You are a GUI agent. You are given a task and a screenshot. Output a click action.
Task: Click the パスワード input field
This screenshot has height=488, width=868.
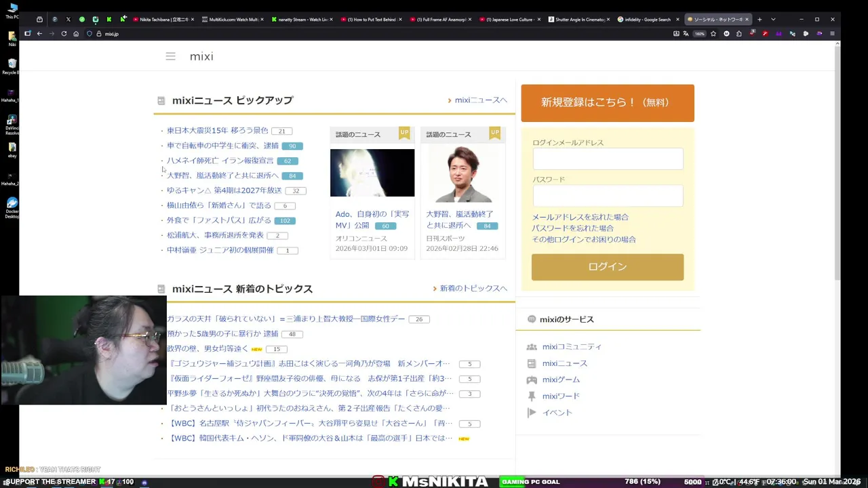point(608,196)
